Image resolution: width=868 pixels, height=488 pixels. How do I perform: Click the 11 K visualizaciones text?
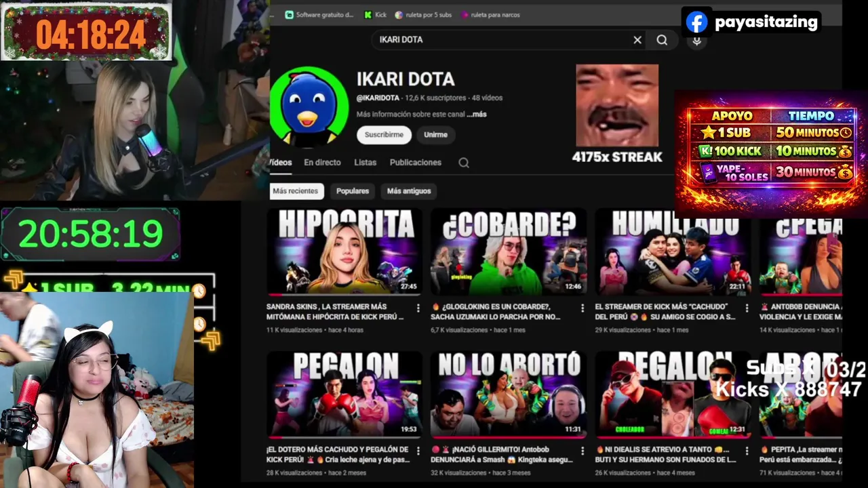point(294,330)
